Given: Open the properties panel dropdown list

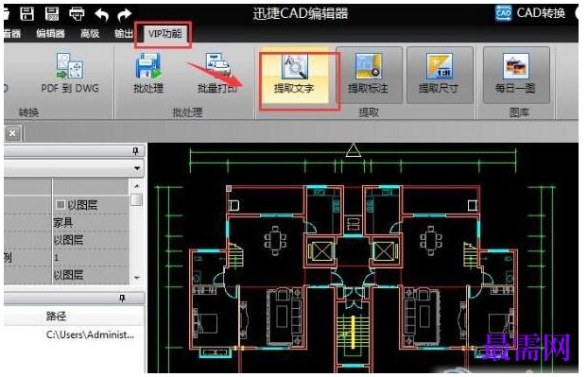Looking at the screenshot, I should tap(137, 167).
